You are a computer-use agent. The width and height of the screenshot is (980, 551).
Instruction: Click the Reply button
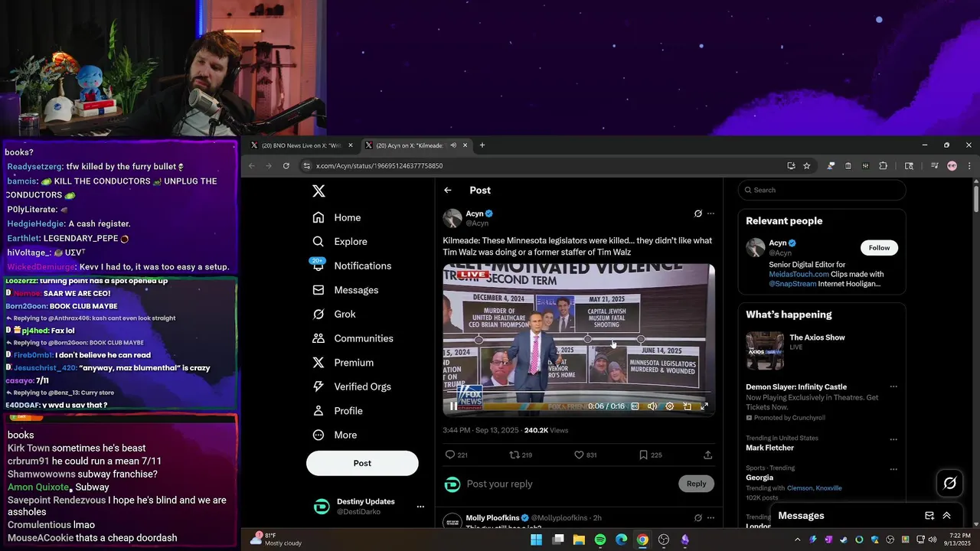coord(696,484)
